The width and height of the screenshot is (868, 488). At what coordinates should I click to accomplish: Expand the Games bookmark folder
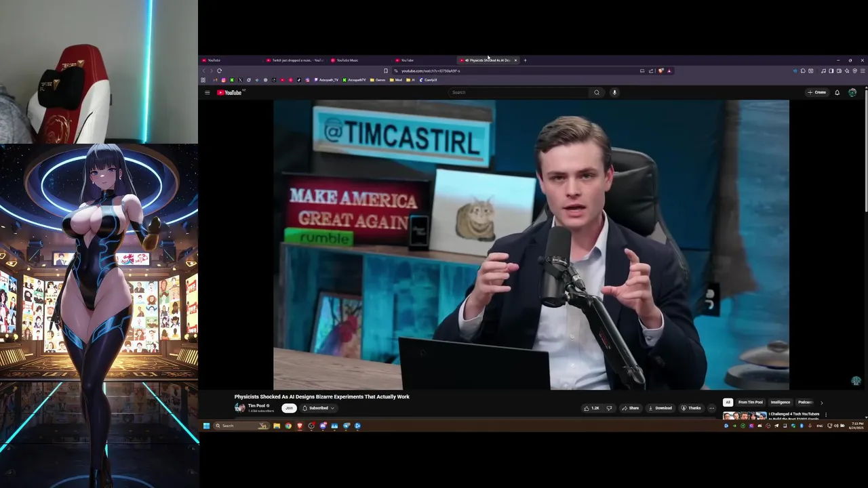coord(378,80)
